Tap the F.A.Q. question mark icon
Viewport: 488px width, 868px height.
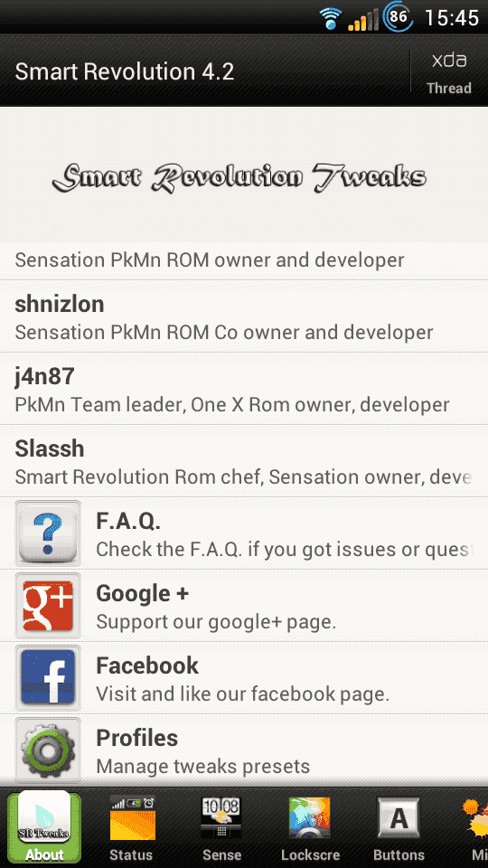point(48,533)
